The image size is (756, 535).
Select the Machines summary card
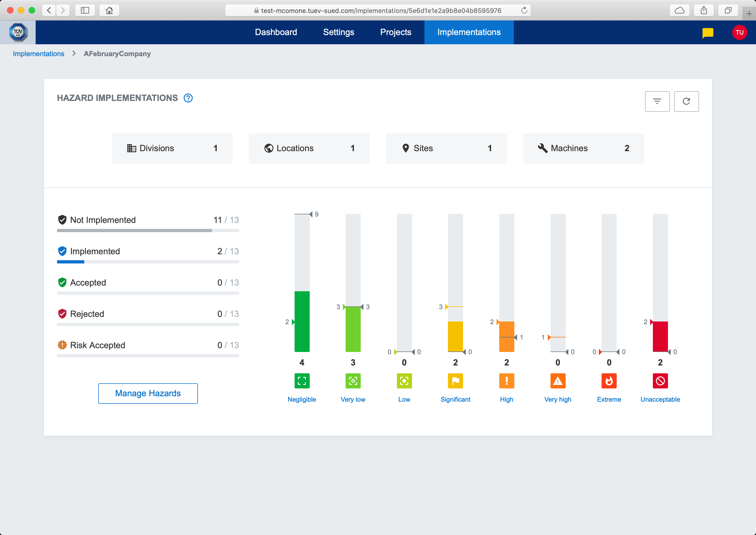583,148
